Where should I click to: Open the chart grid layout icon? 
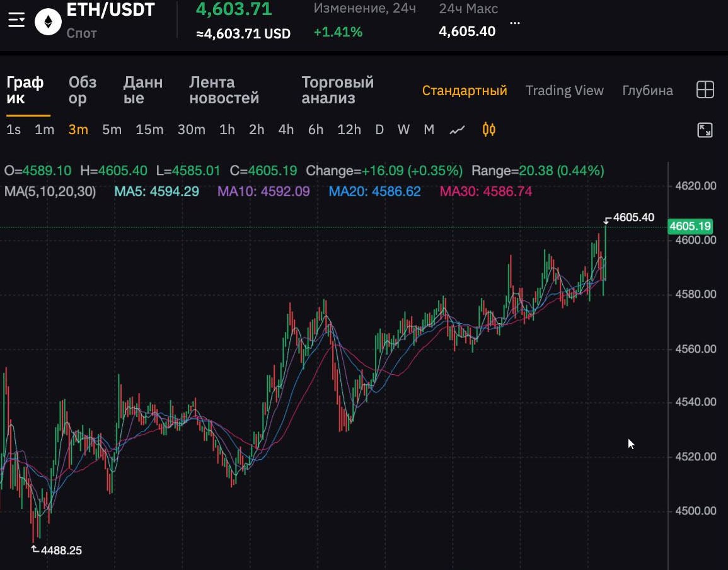pos(705,90)
